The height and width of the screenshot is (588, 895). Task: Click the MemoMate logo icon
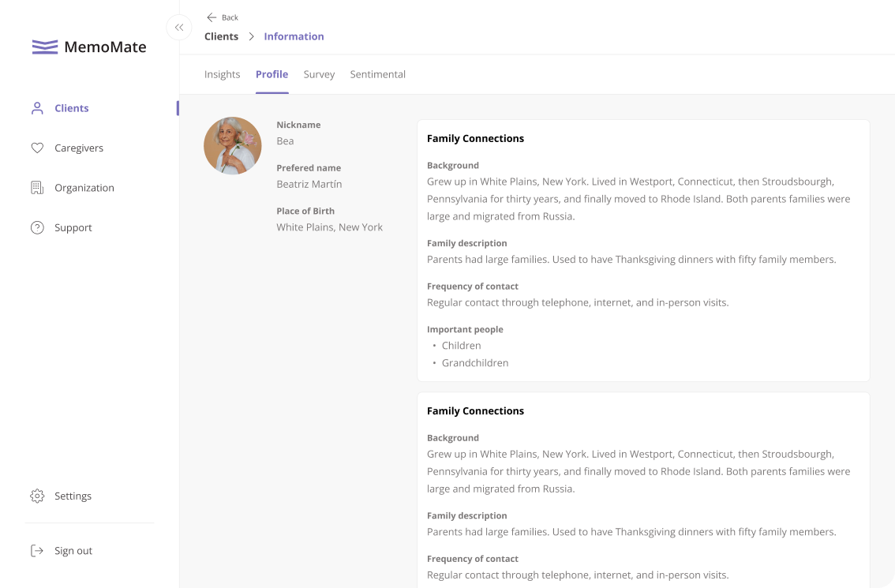(x=45, y=47)
